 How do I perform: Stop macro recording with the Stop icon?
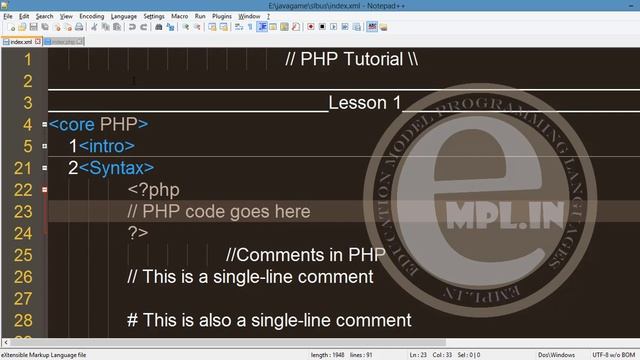coord(322,27)
